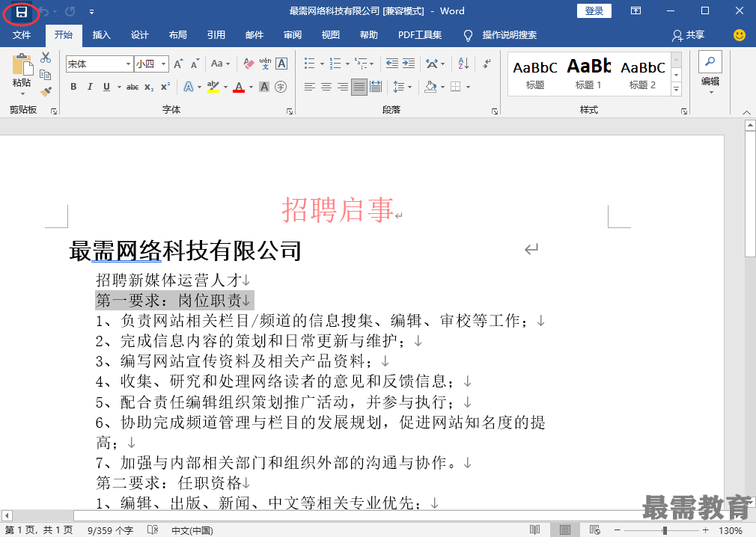
Task: Open Change Case Aa dropdown
Action: [220, 64]
